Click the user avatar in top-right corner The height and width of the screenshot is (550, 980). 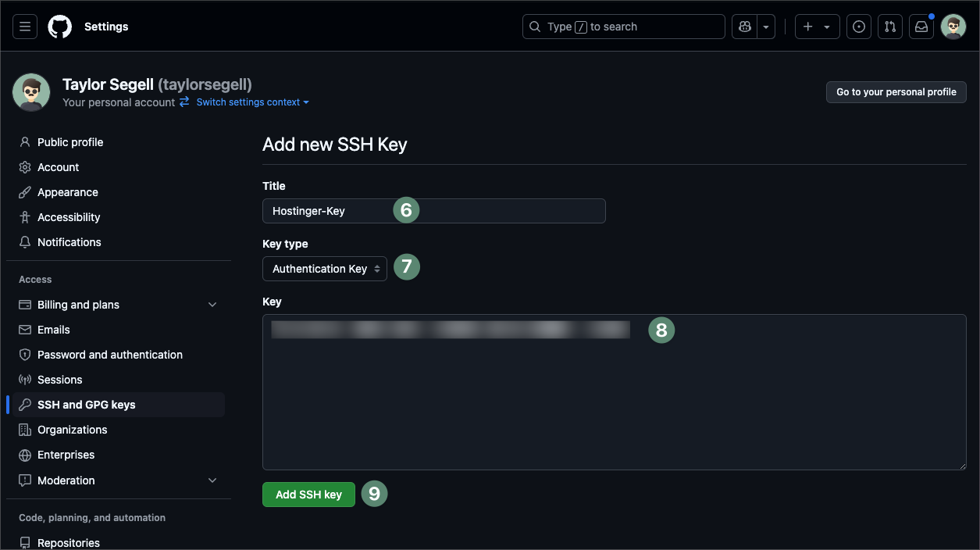pyautogui.click(x=953, y=27)
